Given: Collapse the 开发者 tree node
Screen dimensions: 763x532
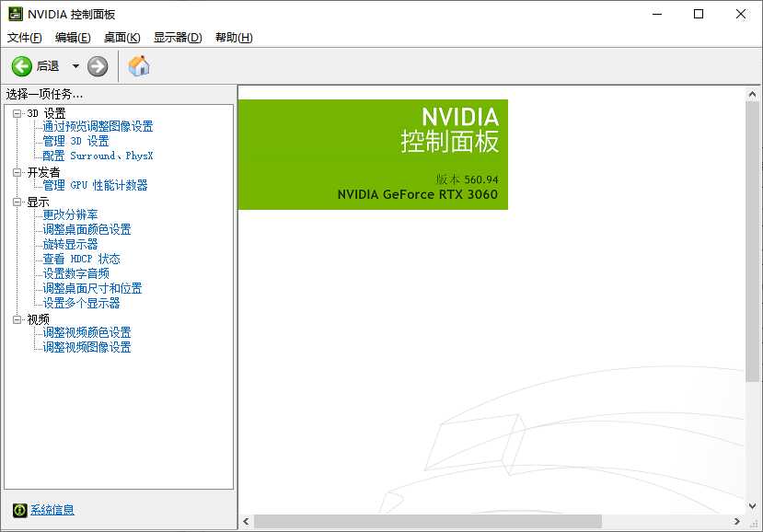Looking at the screenshot, I should (17, 172).
